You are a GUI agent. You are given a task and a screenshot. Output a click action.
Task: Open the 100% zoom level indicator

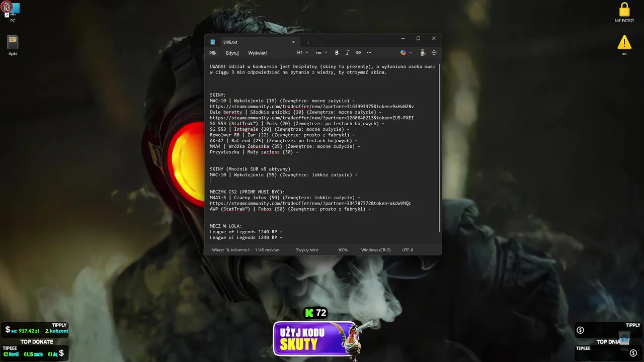[343, 250]
